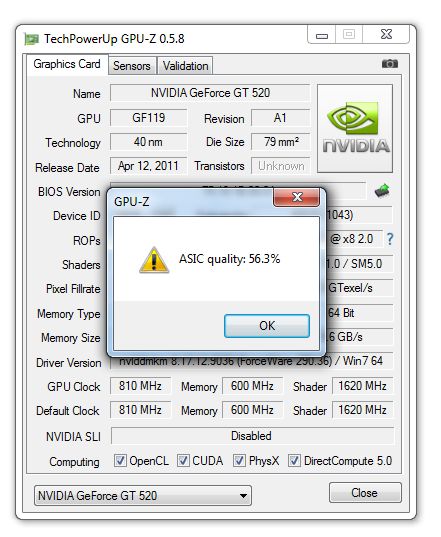Screen dimensions: 441x537
Task: Click the camera screenshot icon
Action: (390, 64)
